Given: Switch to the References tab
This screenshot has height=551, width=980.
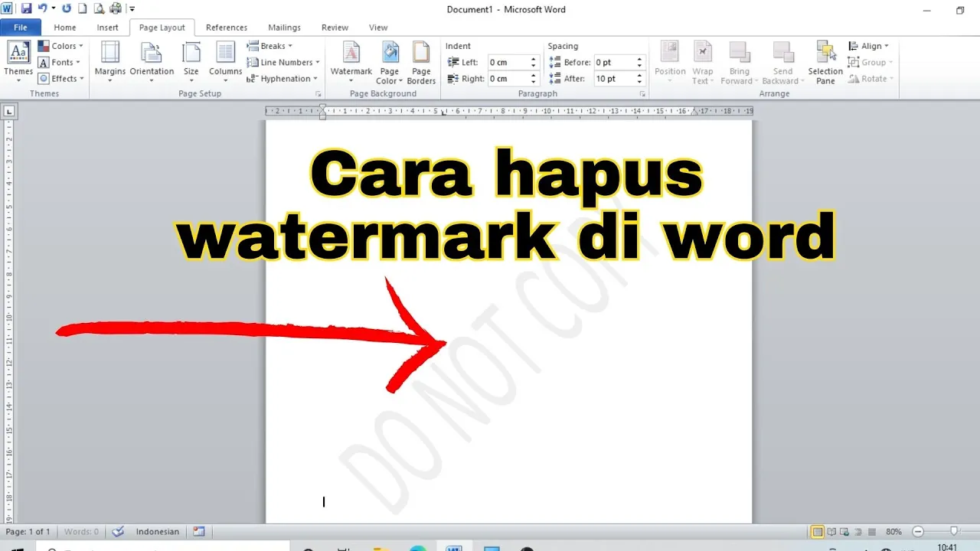Looking at the screenshot, I should point(227,28).
